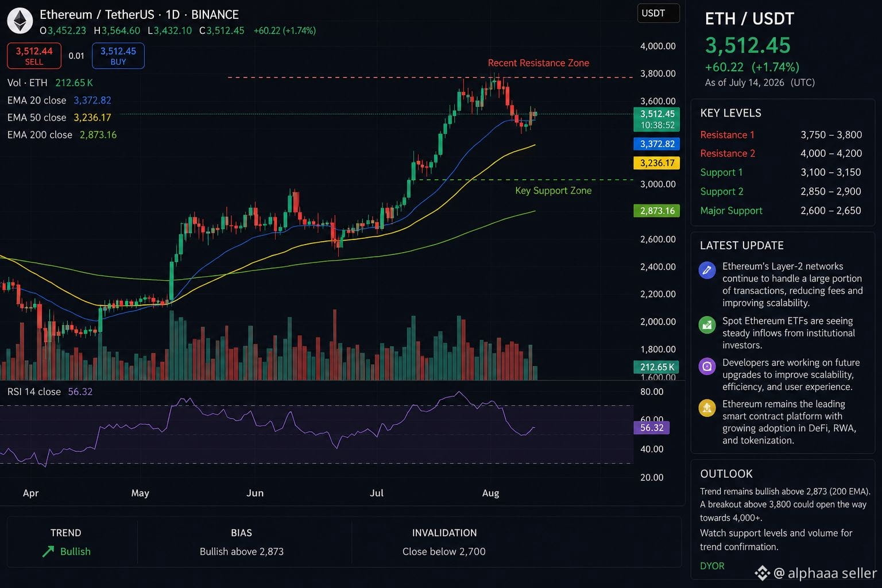
Task: Click the 3,750 – 3,800 level value
Action: [x=831, y=135]
